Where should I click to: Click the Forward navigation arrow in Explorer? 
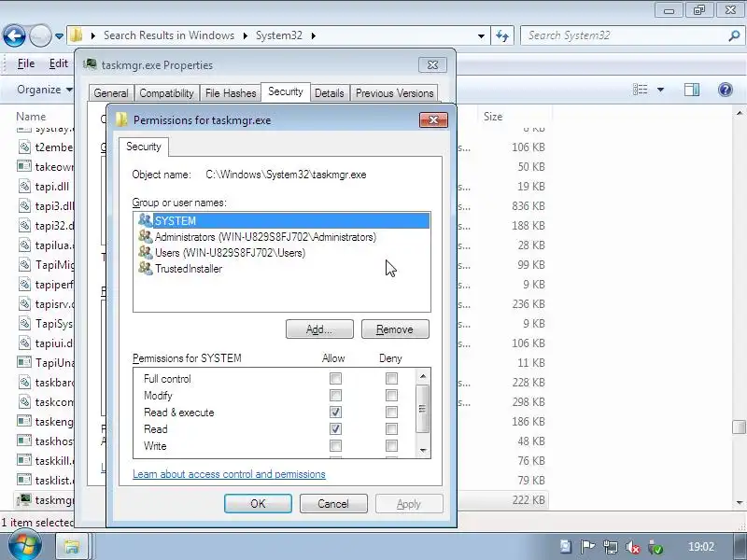point(40,35)
